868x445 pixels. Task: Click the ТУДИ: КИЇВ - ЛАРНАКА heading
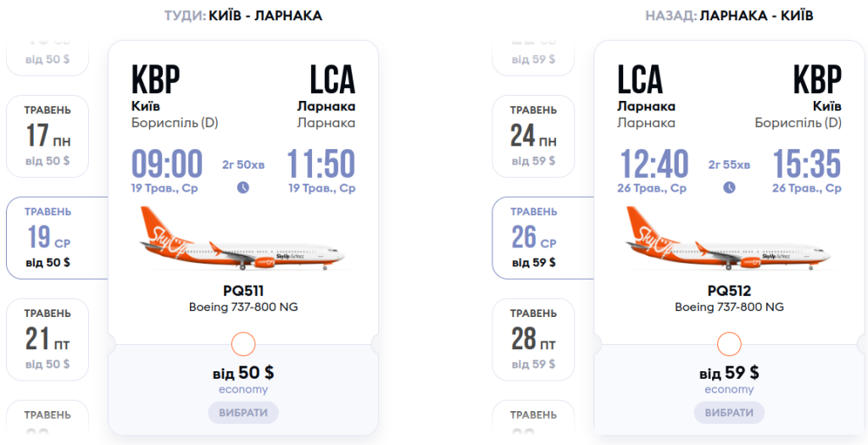point(243,15)
